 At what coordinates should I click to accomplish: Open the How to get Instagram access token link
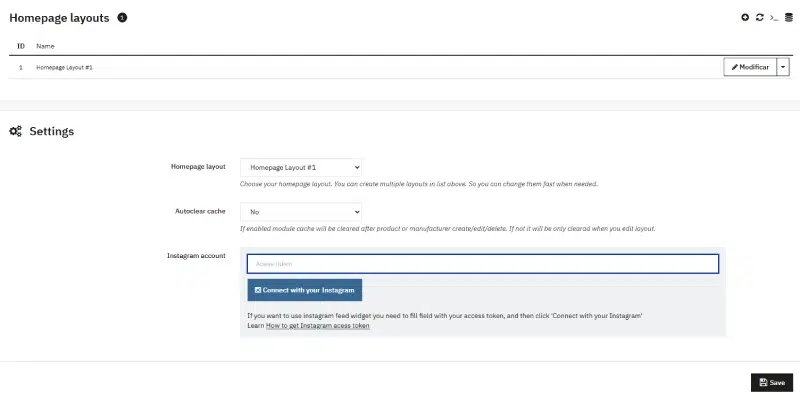[317, 326]
